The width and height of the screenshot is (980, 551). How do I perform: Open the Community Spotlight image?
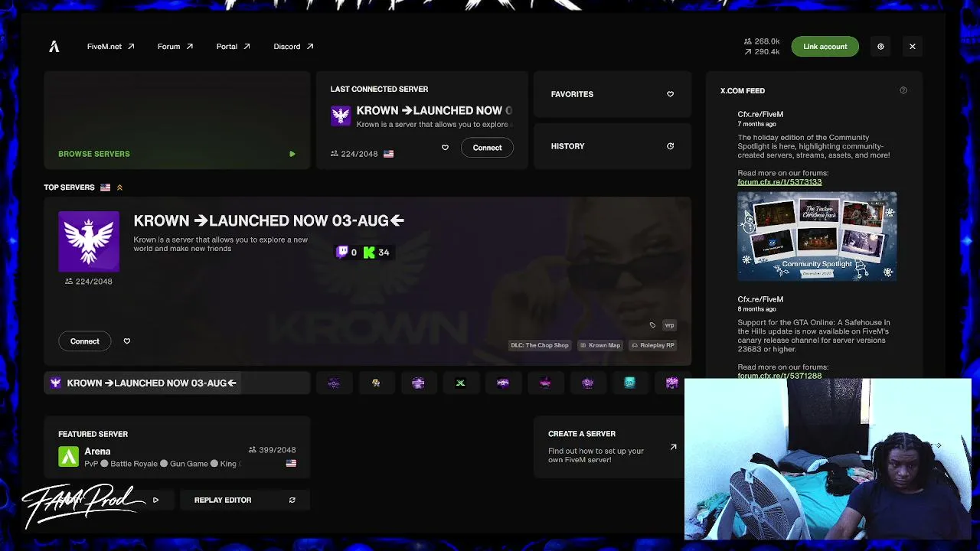click(x=817, y=236)
